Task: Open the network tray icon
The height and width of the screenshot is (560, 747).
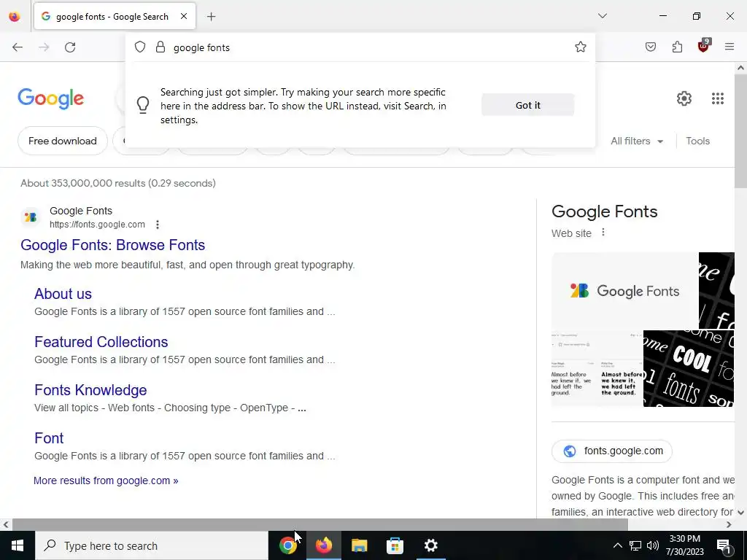Action: (x=635, y=545)
